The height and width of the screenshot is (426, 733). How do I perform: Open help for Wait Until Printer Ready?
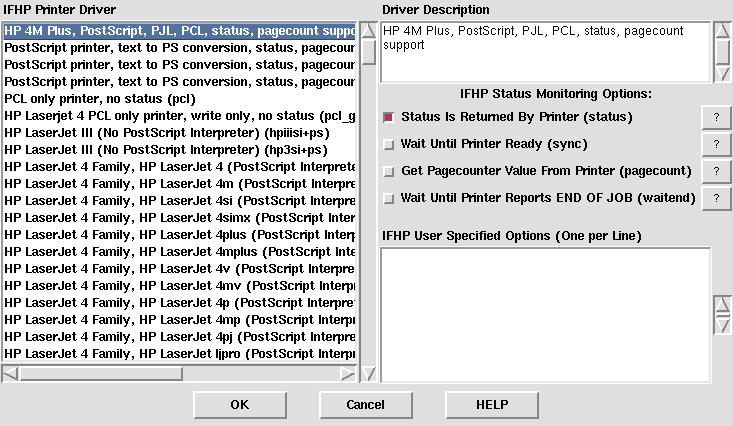716,144
